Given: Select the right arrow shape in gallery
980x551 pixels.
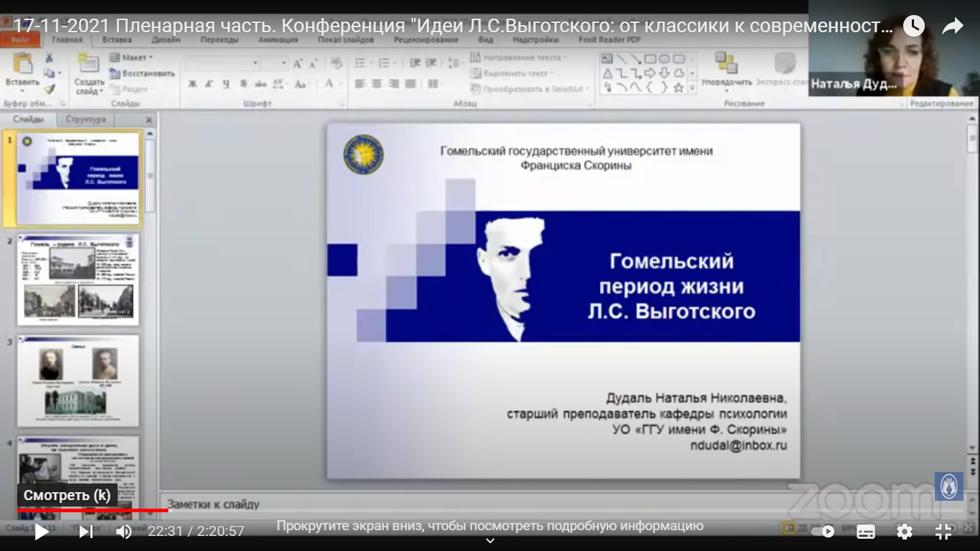Looking at the screenshot, I should (650, 73).
